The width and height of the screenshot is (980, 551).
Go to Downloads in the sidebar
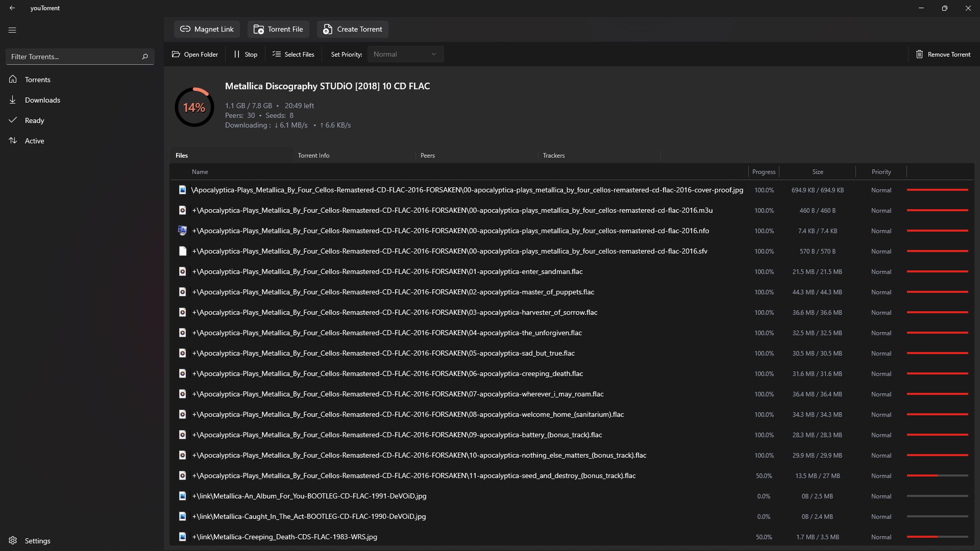coord(42,100)
